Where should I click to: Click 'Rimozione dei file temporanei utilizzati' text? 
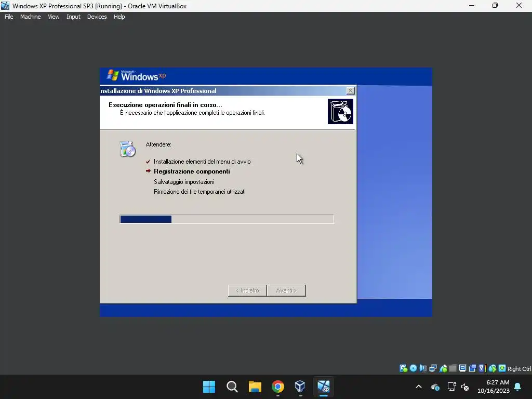(x=199, y=192)
